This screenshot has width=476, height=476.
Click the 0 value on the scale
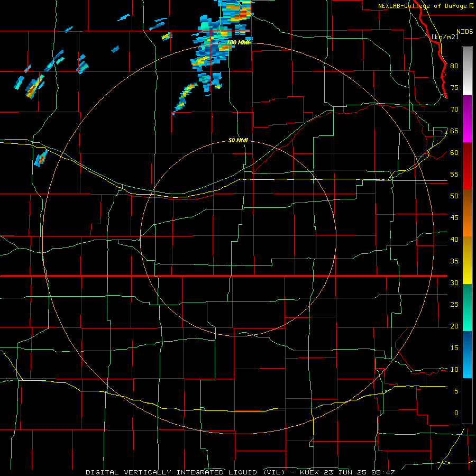tap(456, 413)
